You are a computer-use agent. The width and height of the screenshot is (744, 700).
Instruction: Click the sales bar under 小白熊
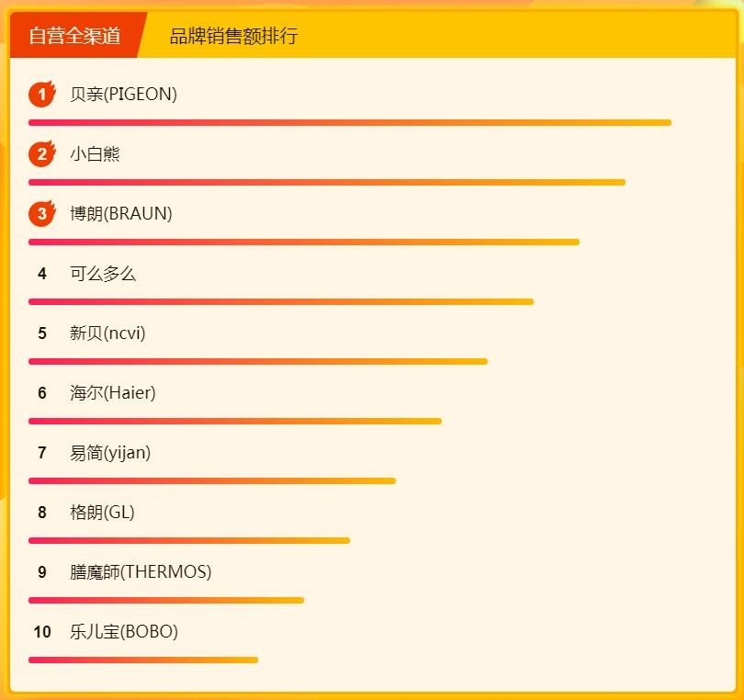tap(326, 182)
